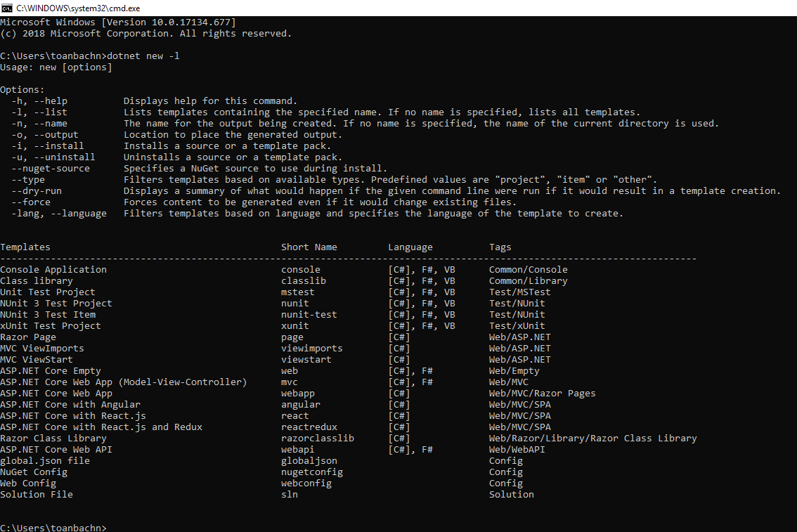Click the '--nuget-source' option in the list
The height and width of the screenshot is (532, 797).
(51, 169)
